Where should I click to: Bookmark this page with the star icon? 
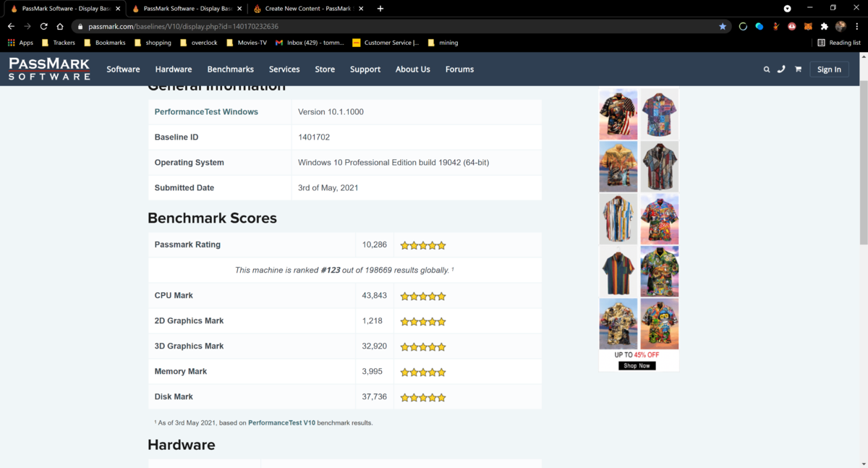[723, 26]
